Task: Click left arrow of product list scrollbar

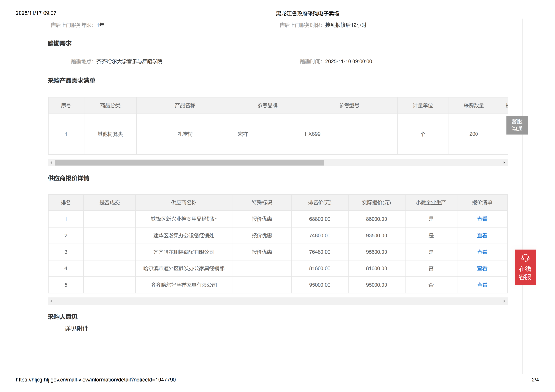Action: (x=51, y=163)
